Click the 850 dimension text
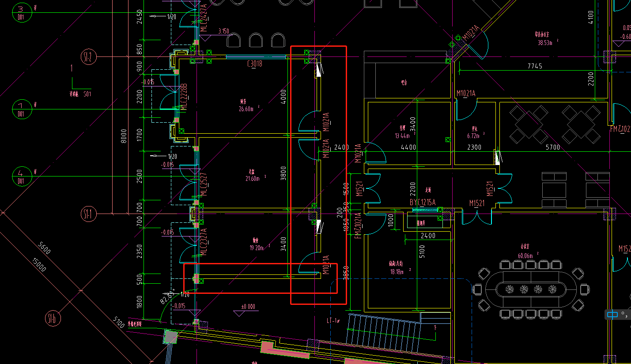This screenshot has width=631, height=364. click(x=140, y=49)
